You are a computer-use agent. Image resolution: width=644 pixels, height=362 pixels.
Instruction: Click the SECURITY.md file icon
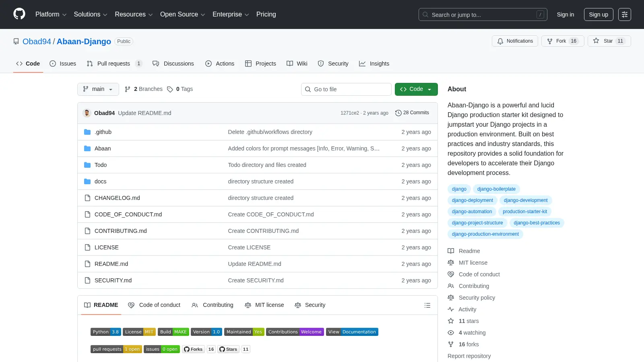click(87, 280)
